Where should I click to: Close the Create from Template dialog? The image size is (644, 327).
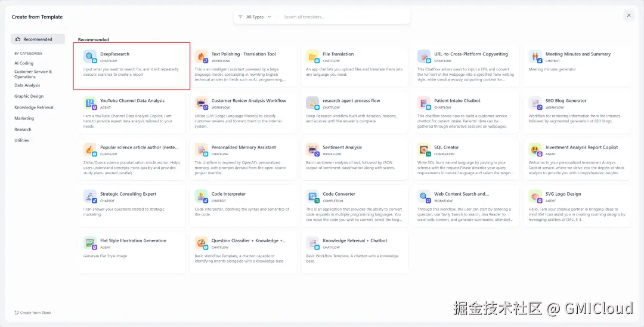(x=629, y=15)
